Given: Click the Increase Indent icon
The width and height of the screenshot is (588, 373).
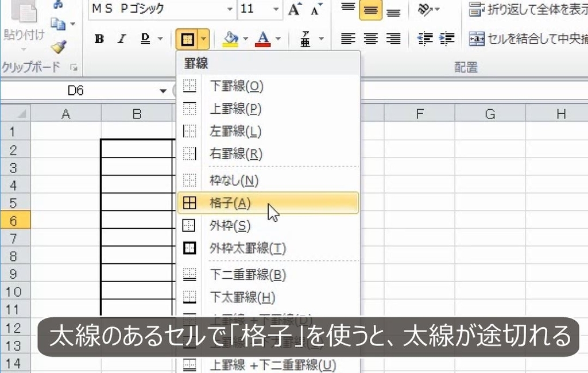Looking at the screenshot, I should (447, 39).
